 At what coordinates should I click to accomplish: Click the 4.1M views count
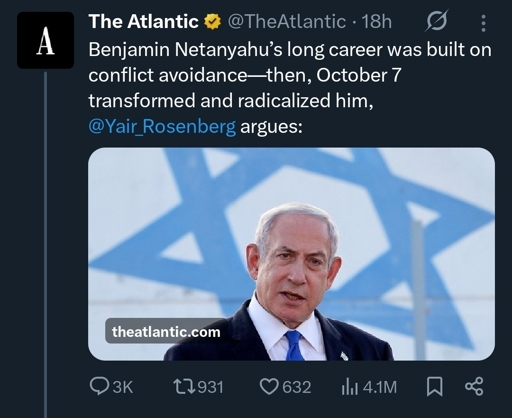pos(380,387)
